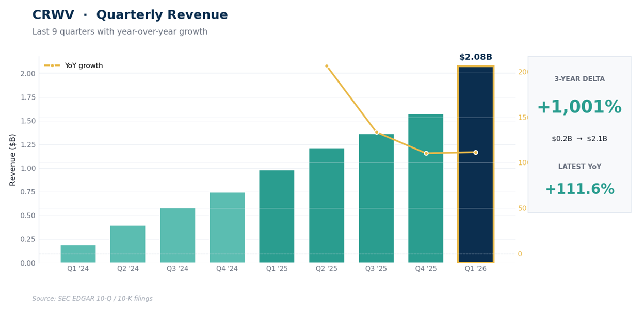
Task: Click the Q3 '24 x-axis label
Action: pyautogui.click(x=178, y=269)
